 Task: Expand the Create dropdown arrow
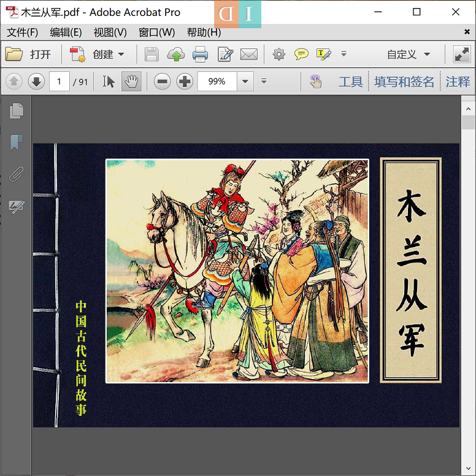(121, 55)
